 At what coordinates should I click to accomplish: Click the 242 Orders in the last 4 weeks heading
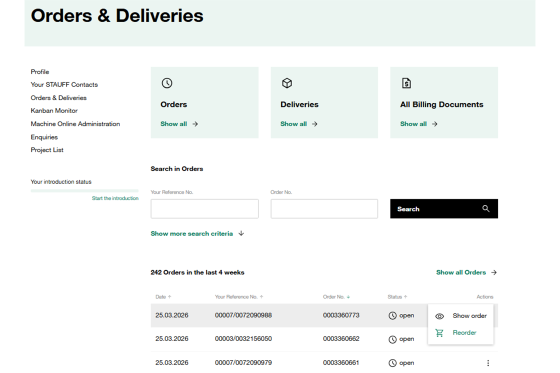point(198,273)
